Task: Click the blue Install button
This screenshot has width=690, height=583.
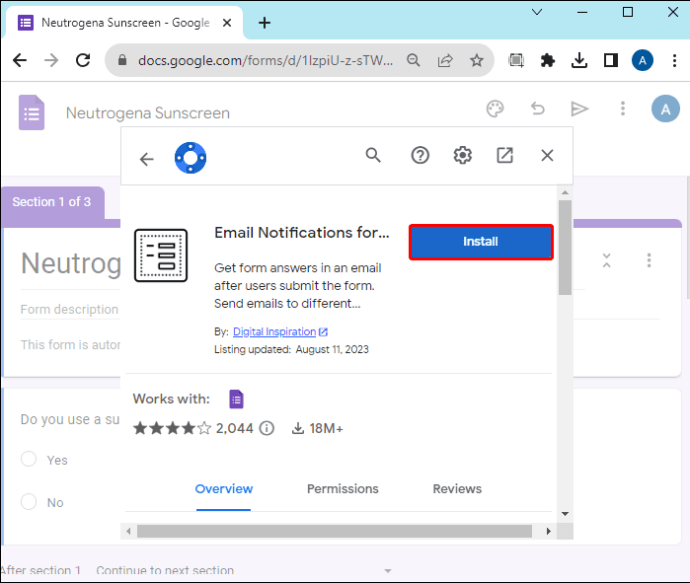Action: pyautogui.click(x=481, y=242)
